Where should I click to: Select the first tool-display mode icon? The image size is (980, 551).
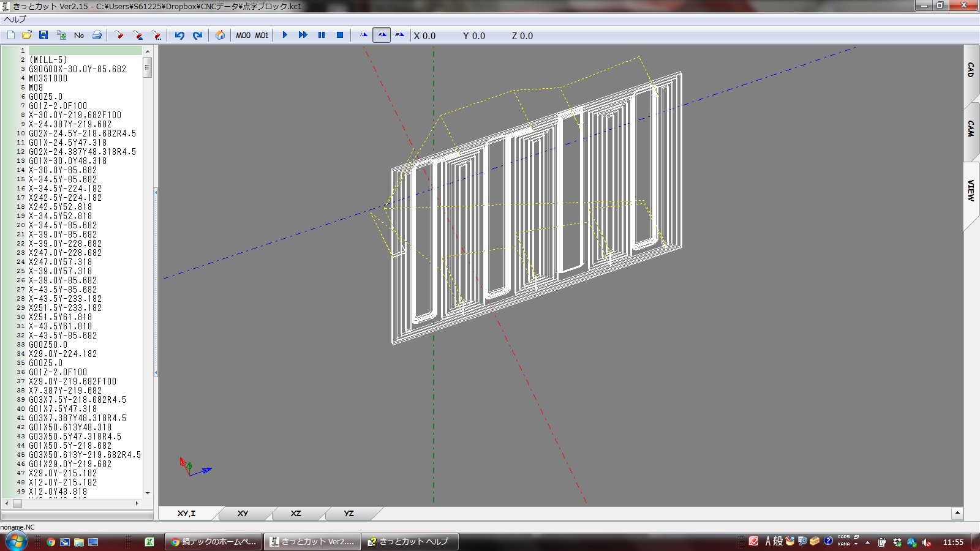click(x=364, y=36)
